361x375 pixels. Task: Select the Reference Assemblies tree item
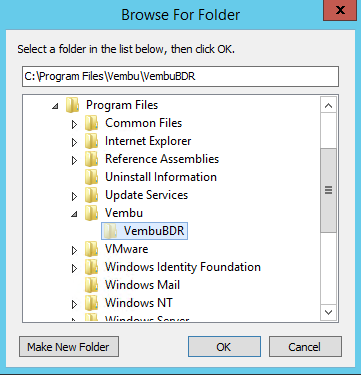coord(162,159)
